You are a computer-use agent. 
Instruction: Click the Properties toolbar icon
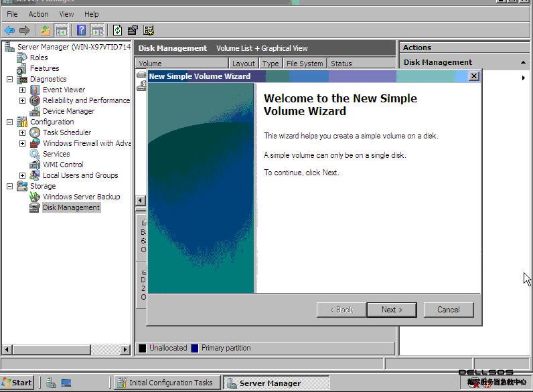click(x=133, y=30)
